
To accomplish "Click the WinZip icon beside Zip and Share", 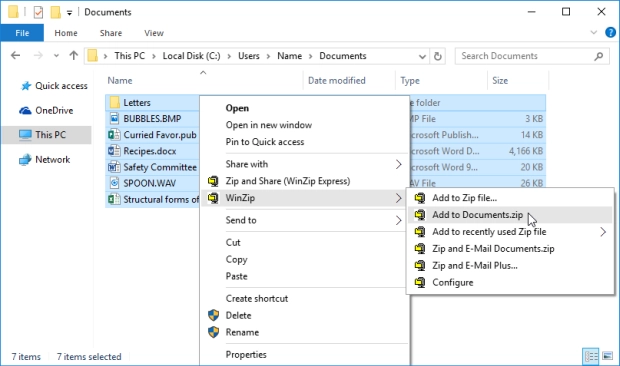I will point(213,181).
